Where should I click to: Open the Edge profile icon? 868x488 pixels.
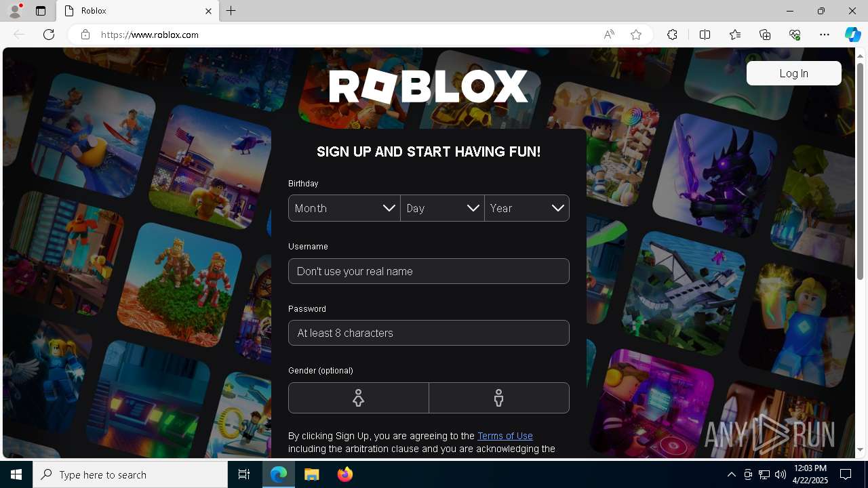pyautogui.click(x=14, y=11)
